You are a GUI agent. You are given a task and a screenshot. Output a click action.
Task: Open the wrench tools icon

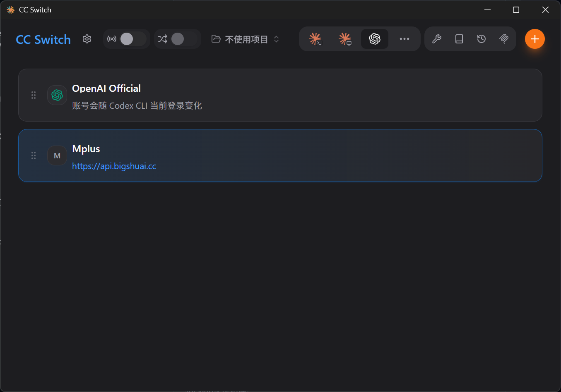[437, 39]
